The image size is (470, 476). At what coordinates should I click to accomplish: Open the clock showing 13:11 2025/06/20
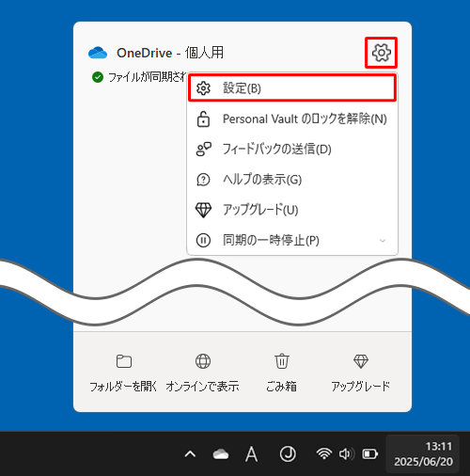tap(423, 453)
